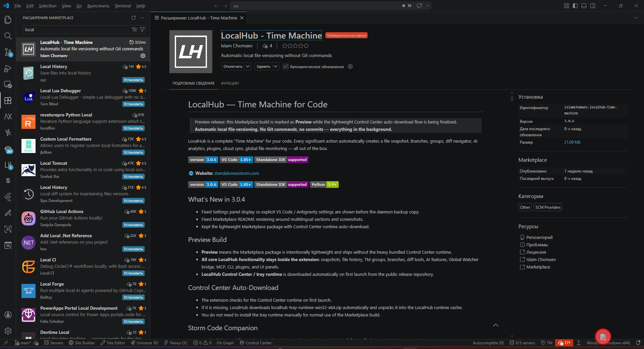Install GitHub Local Actions extension
Image resolution: width=644 pixels, height=349 pixels.
point(133,225)
